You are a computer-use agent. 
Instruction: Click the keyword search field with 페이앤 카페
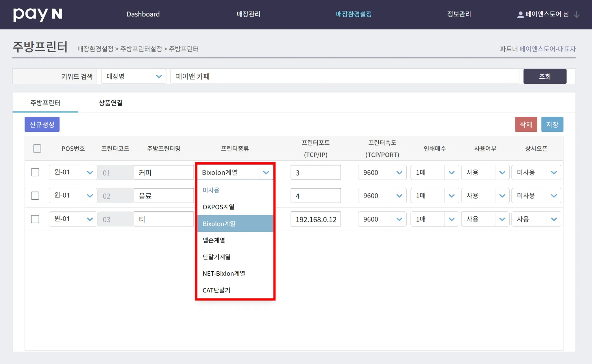coord(345,77)
